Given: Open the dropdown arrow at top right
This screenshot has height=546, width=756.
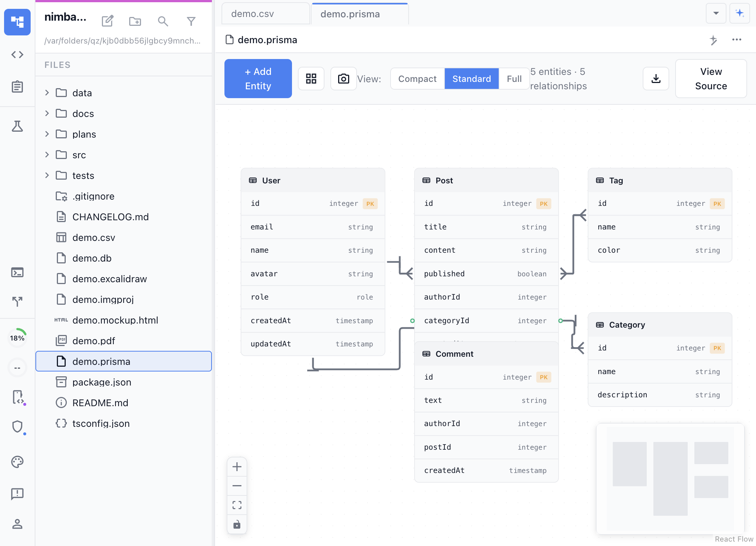Looking at the screenshot, I should 716,13.
